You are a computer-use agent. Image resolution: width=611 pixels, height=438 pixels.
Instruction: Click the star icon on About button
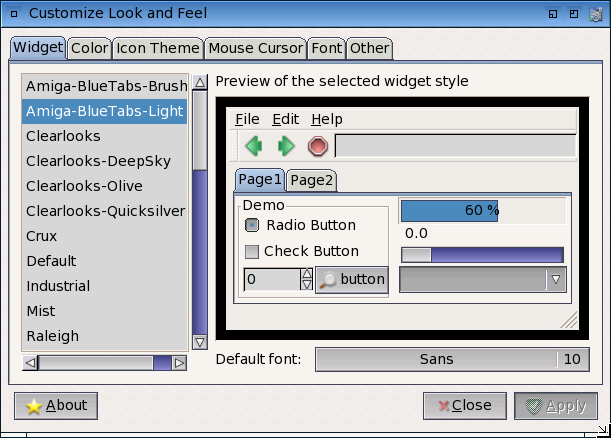point(34,406)
